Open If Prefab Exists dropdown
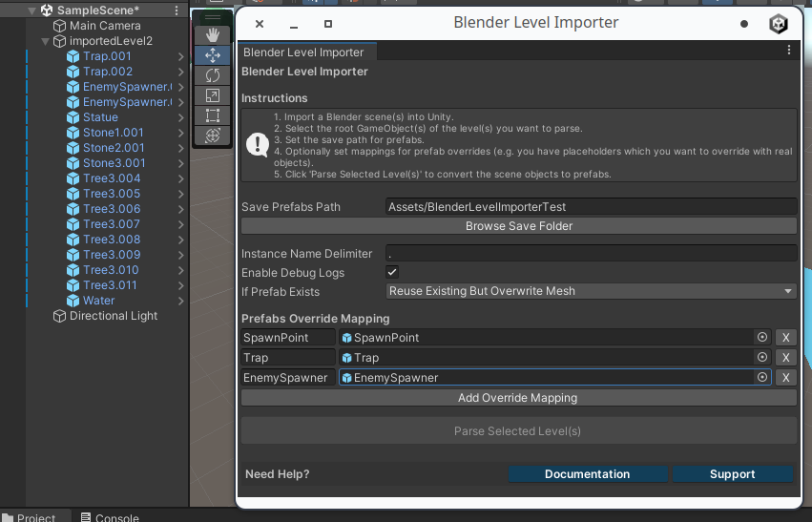812x522 pixels. point(591,291)
